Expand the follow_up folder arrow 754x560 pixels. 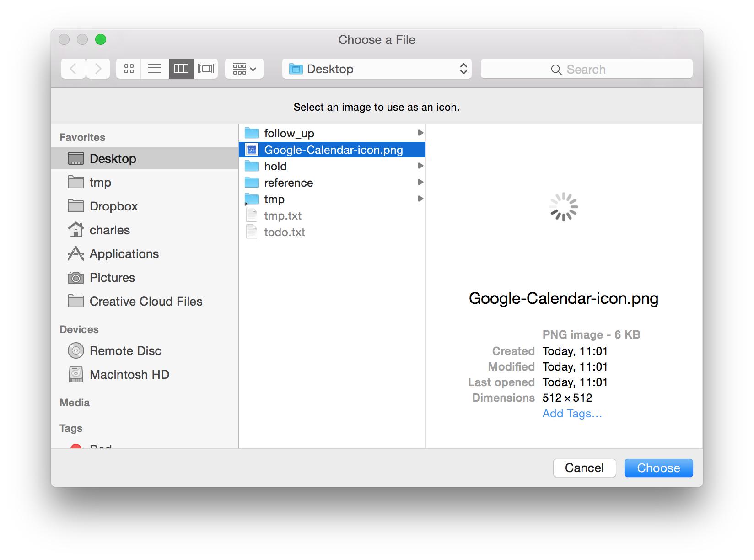point(420,133)
